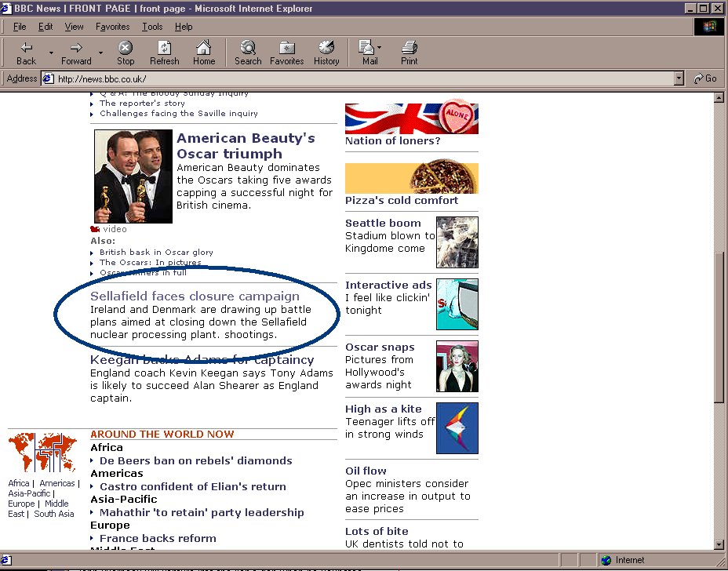The height and width of the screenshot is (571, 728).
Task: Click the Go button by the address bar
Action: (706, 78)
